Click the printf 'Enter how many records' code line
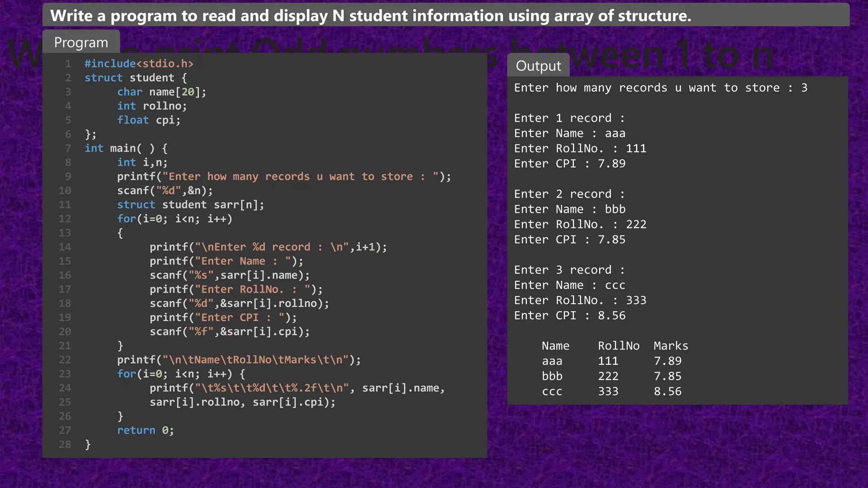868x488 pixels. pyautogui.click(x=284, y=176)
